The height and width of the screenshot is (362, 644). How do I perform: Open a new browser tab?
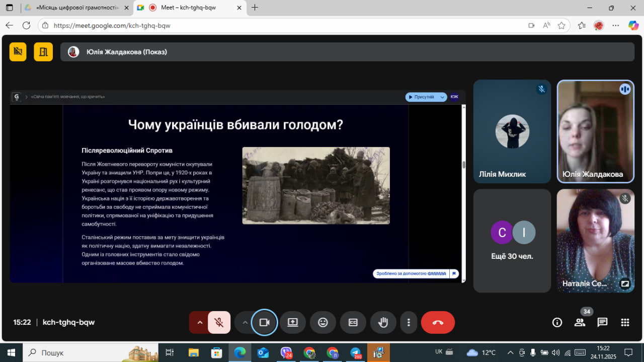click(255, 8)
